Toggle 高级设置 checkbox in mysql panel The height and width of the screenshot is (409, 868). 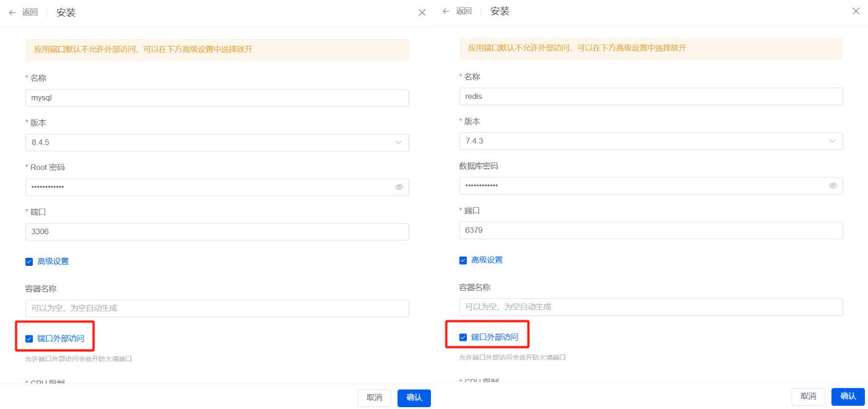29,262
